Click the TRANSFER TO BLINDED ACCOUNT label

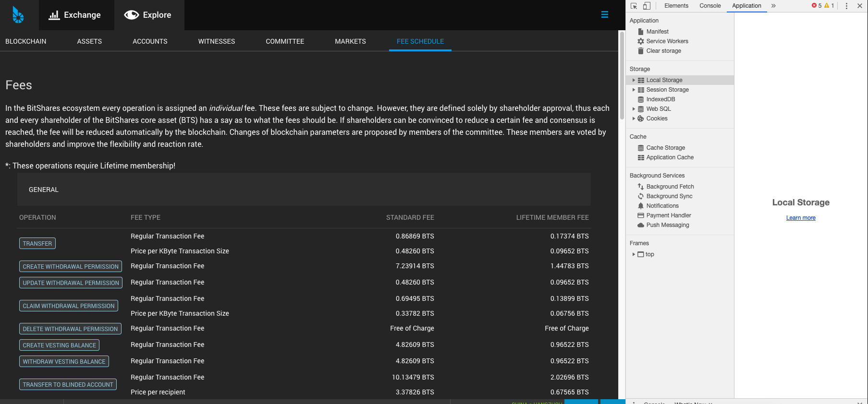(x=68, y=384)
